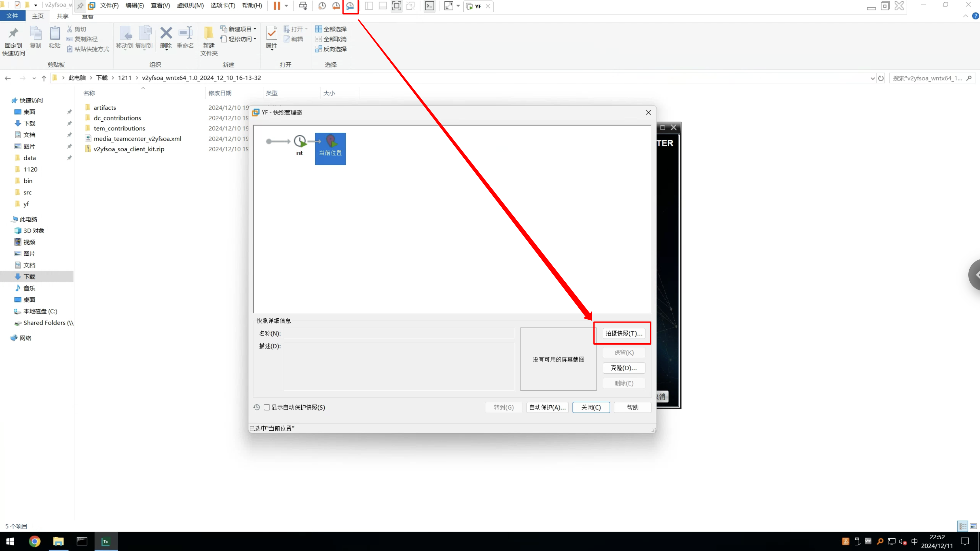Click the snapshot manager toolbar icon
This screenshot has width=980, height=551.
pos(350,6)
